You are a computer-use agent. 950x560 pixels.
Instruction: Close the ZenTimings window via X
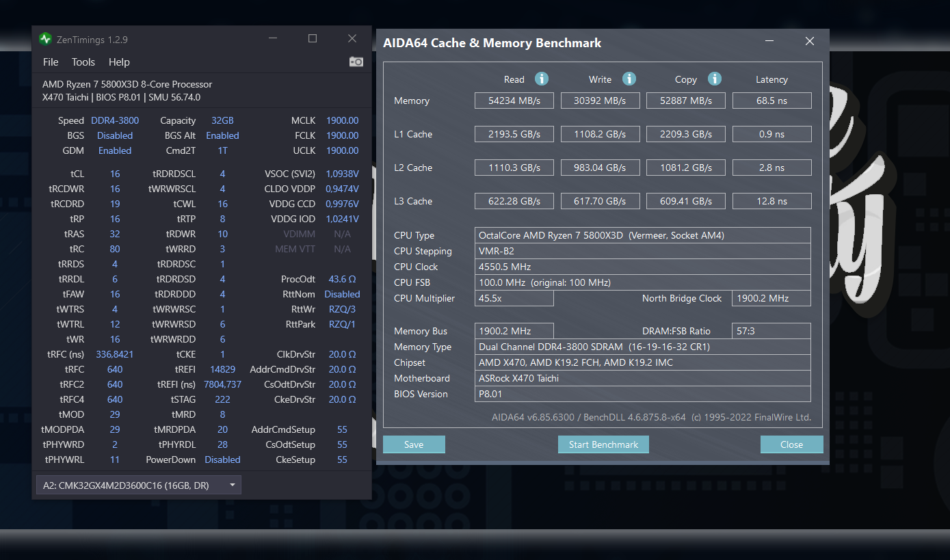352,39
